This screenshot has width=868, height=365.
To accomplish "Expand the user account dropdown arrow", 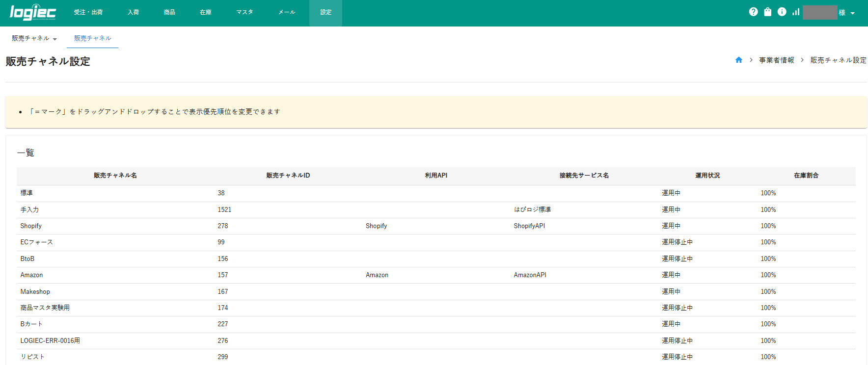I will (x=853, y=13).
